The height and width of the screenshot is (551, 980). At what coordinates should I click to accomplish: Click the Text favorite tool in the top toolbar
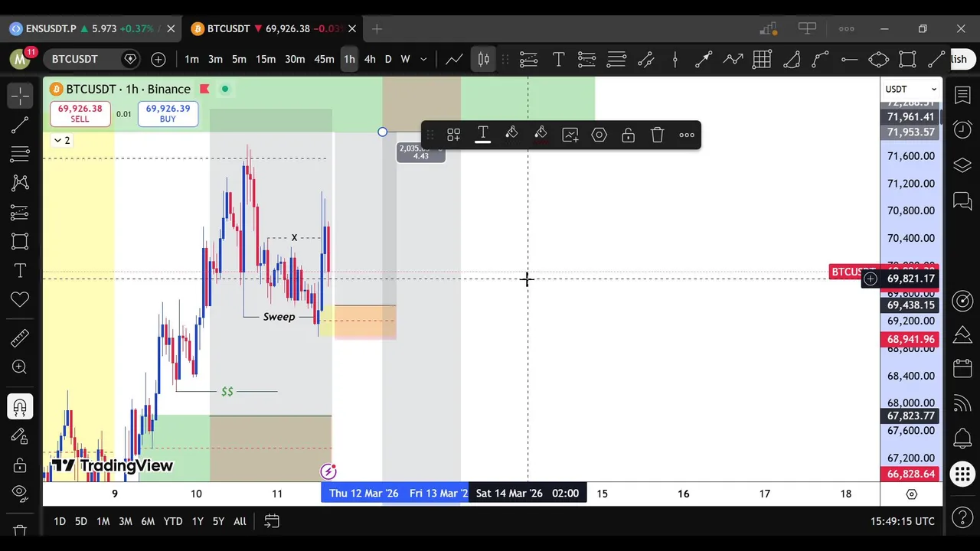coord(558,60)
